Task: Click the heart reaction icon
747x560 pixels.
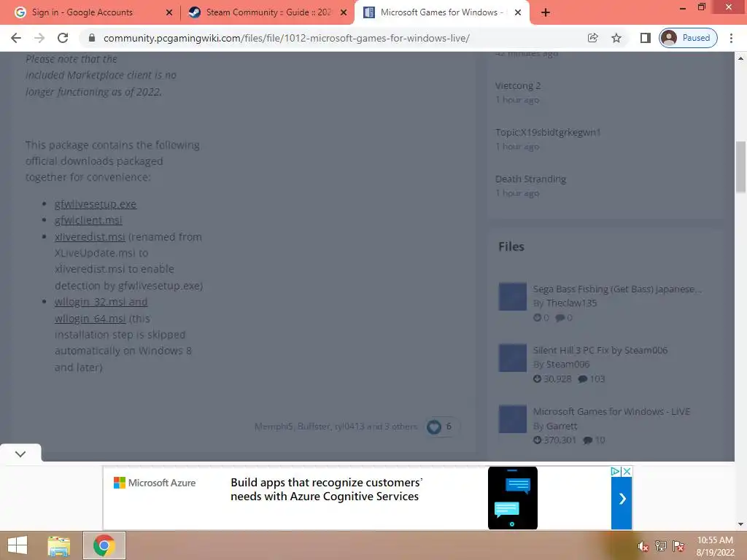Action: coord(433,427)
